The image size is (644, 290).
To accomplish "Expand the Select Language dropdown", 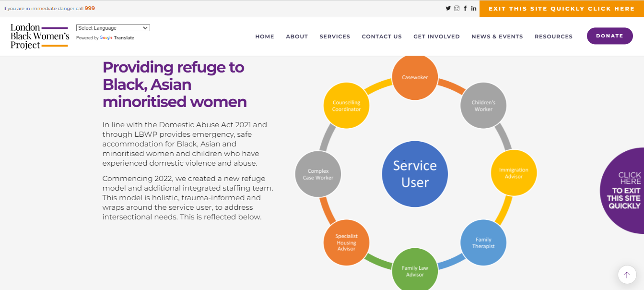I will pos(113,28).
